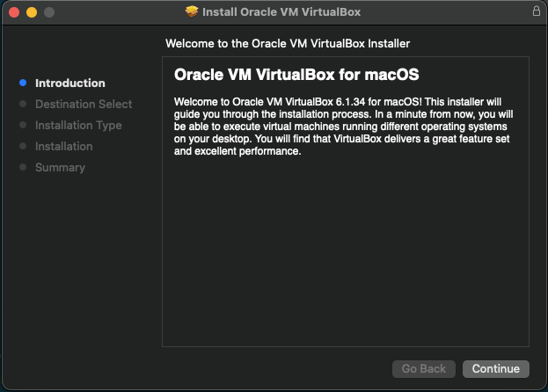Click the gray bullet beside Installation Type
Image resolution: width=548 pixels, height=392 pixels.
pyautogui.click(x=23, y=126)
